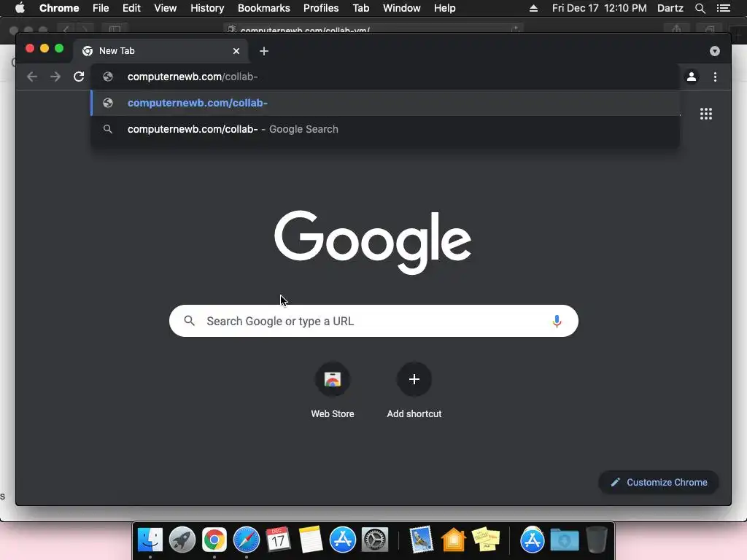Click the Search Google or type a URL box
This screenshot has height=560, width=747.
pyautogui.click(x=373, y=321)
